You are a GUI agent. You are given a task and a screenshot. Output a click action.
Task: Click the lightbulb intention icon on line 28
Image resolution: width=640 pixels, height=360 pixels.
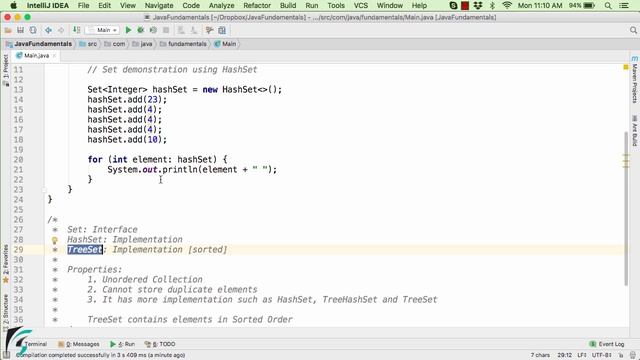55,240
